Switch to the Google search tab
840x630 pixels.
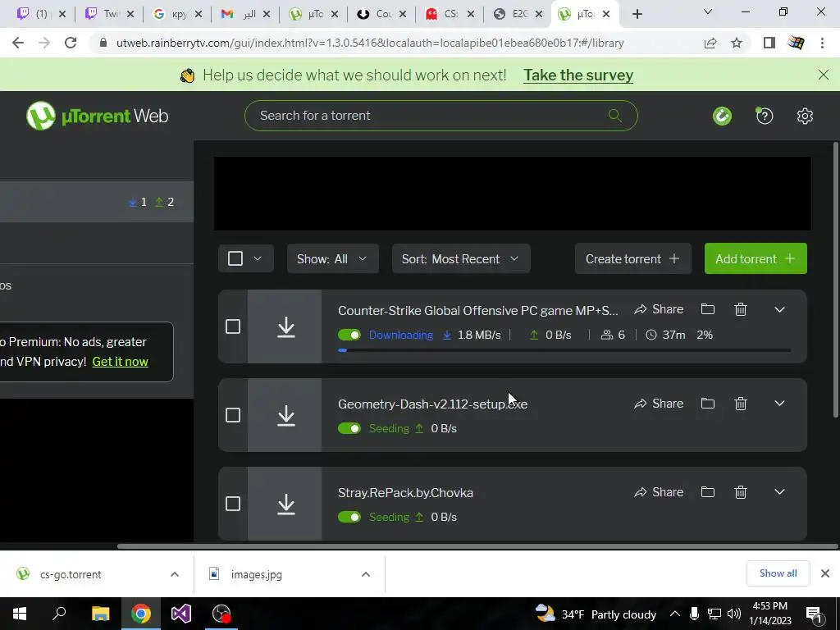point(177,14)
